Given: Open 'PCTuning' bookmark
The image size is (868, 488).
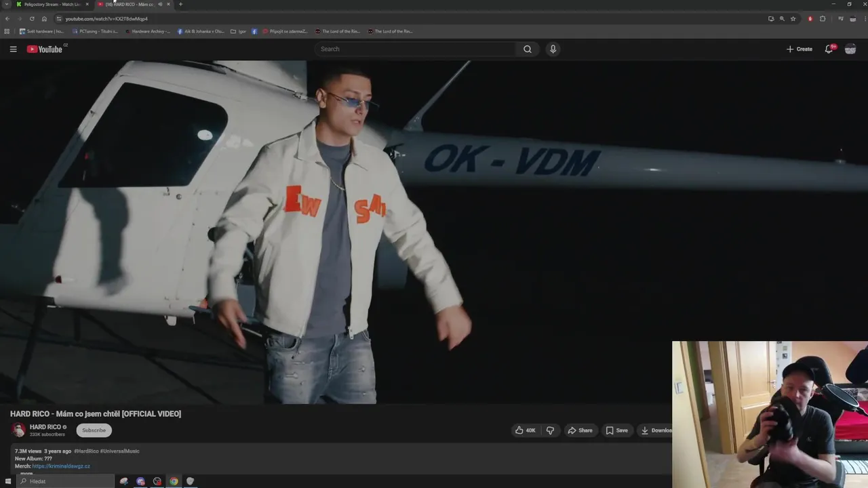Looking at the screenshot, I should click(x=94, y=31).
